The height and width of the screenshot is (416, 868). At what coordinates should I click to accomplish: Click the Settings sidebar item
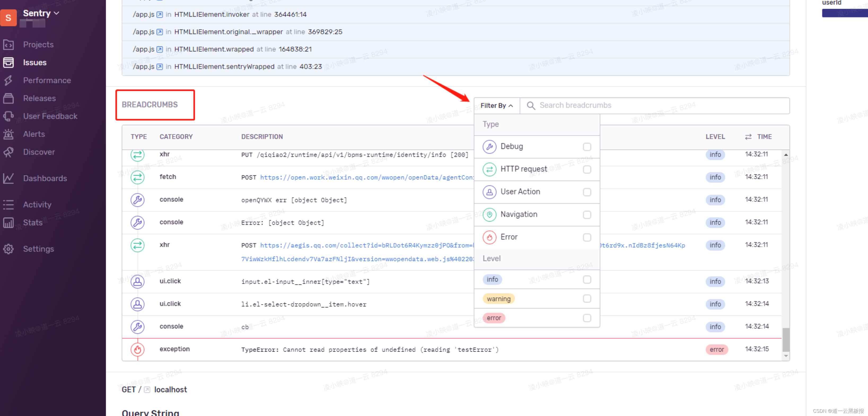pos(38,248)
